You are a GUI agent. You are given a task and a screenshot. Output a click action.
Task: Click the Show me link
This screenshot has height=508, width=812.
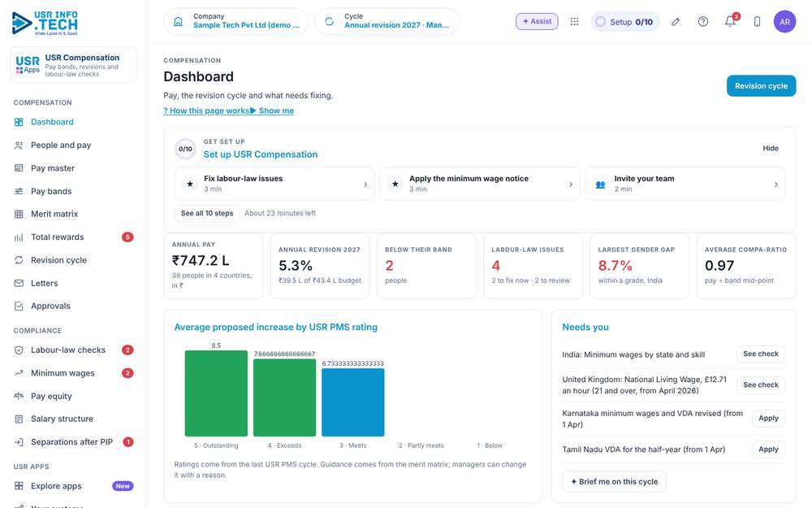point(272,111)
